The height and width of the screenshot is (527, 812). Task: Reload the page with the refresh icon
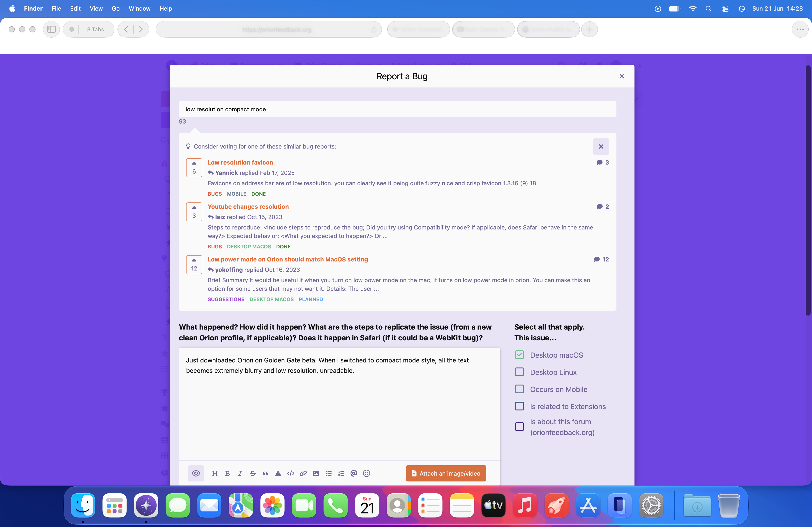[374, 30]
